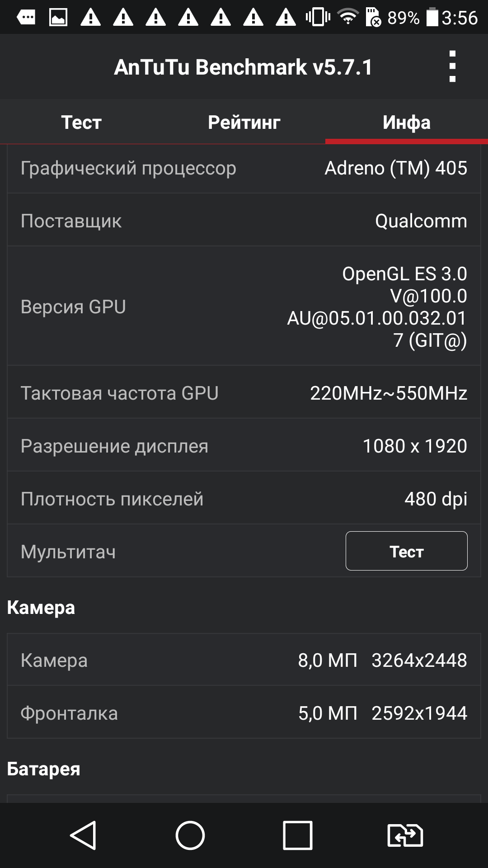Tap the image notification icon in status bar
Screen dimensions: 488x868
[x=58, y=18]
